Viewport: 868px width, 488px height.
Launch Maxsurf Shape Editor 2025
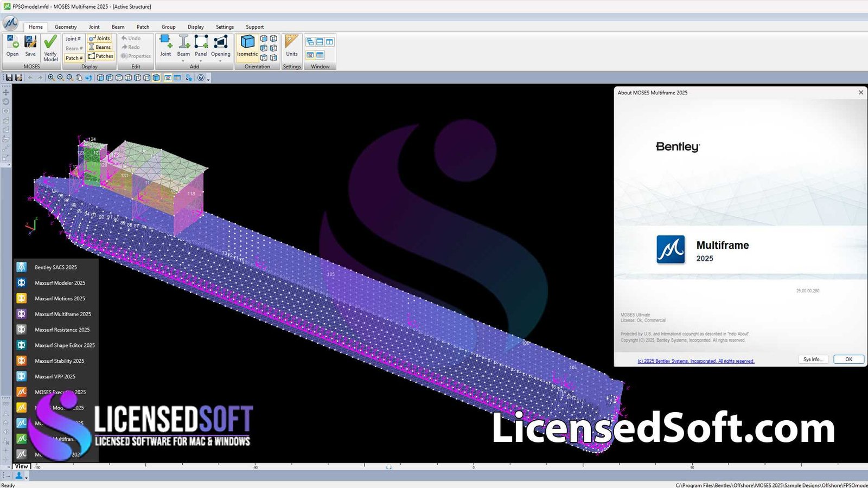point(56,345)
